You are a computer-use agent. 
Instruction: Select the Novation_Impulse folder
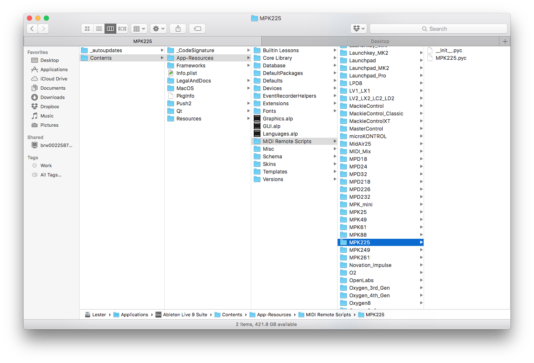click(x=381, y=265)
